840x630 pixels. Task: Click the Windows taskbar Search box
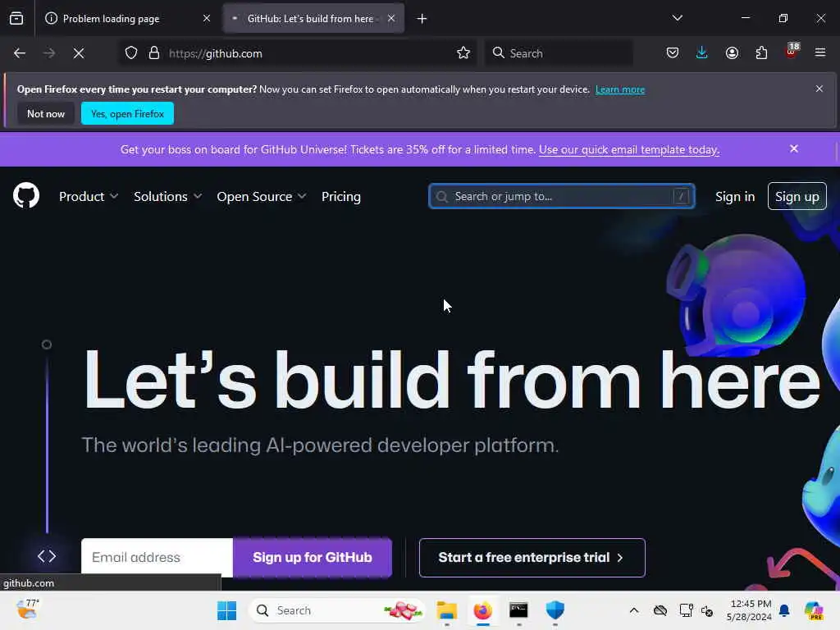coord(337,610)
